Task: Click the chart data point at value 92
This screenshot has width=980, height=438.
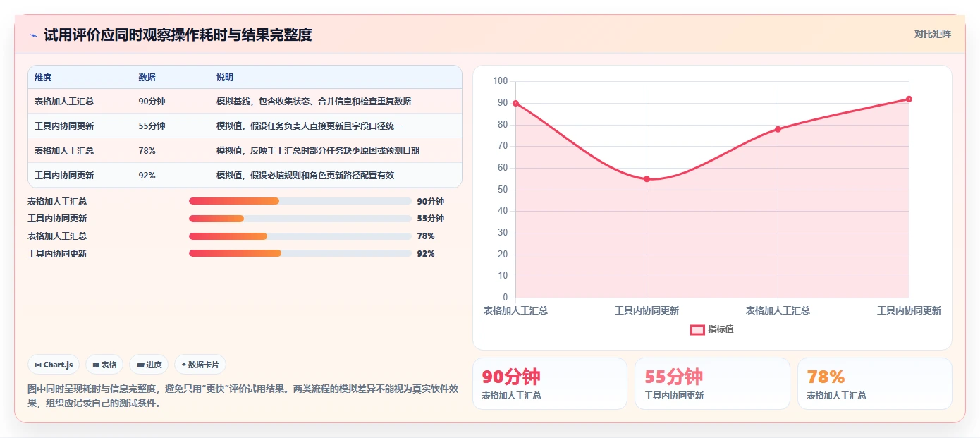Action: pyautogui.click(x=909, y=99)
